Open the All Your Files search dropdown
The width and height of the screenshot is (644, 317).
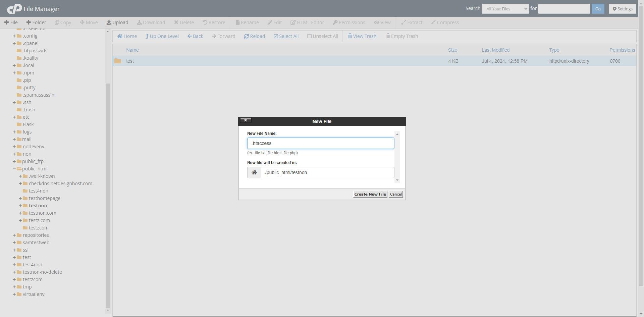(505, 9)
